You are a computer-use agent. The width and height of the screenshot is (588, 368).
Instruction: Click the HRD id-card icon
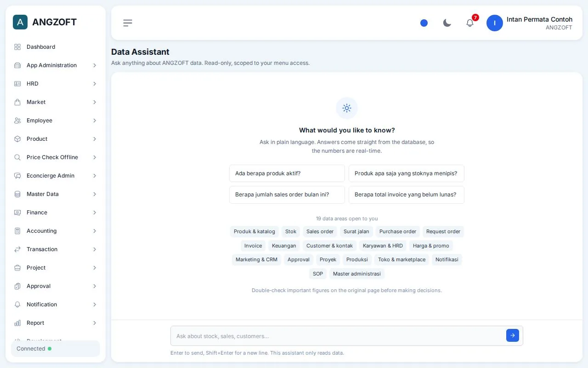pos(17,84)
